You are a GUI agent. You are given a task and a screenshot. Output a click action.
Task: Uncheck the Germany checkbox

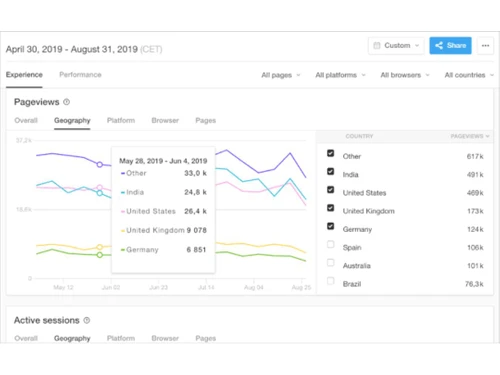[330, 226]
